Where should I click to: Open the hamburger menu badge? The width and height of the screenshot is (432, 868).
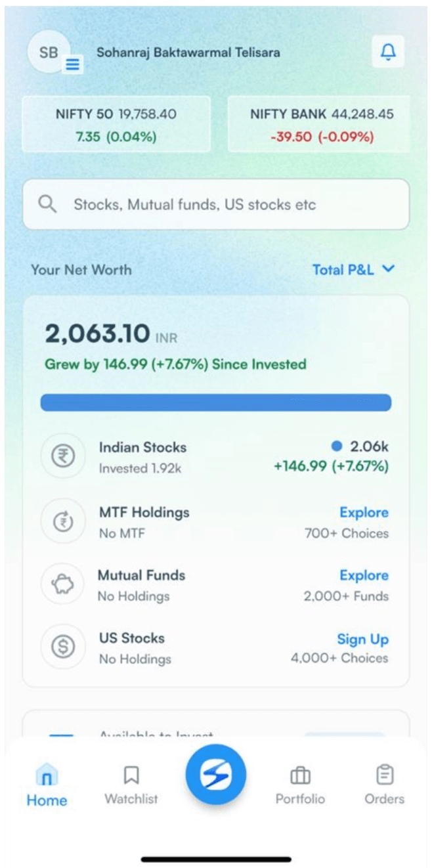click(72, 64)
